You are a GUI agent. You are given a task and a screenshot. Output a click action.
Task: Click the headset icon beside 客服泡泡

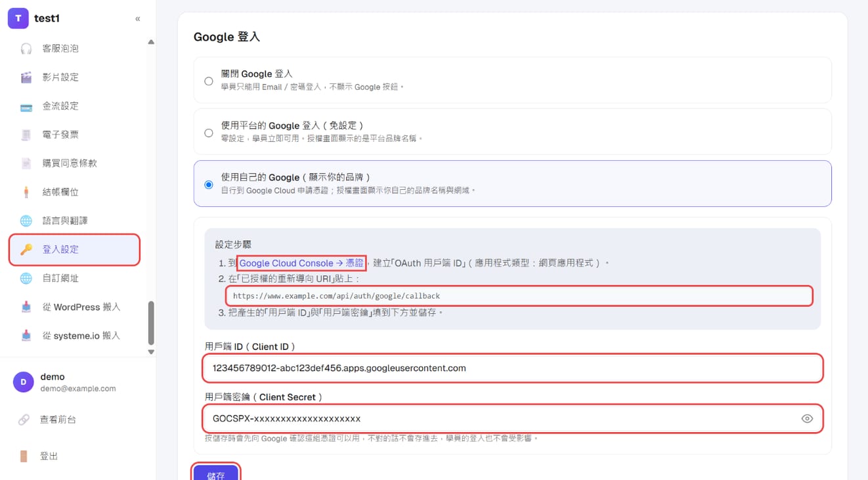click(26, 49)
